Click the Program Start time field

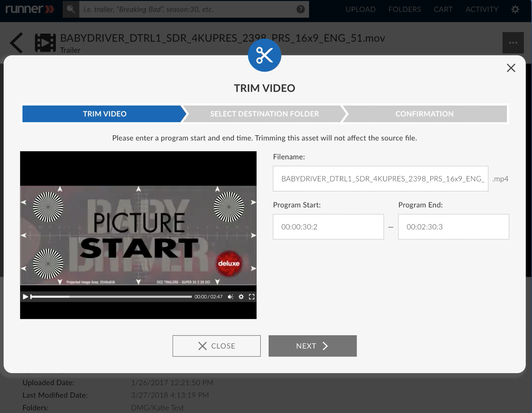328,227
